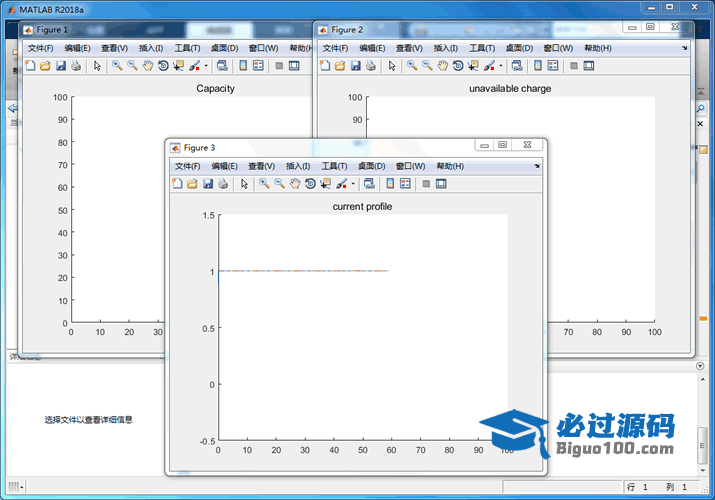Activate Data Cursor tool in Figure 3
Screen dimensions: 715x500
tap(325, 184)
